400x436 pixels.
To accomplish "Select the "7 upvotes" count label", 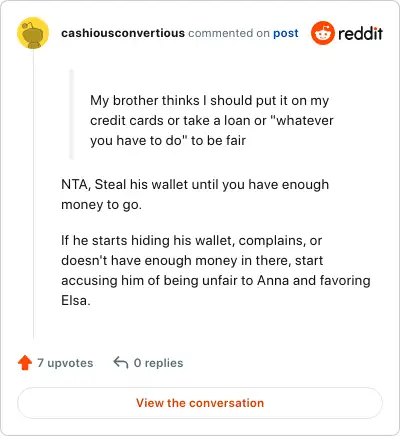I will pyautogui.click(x=65, y=363).
